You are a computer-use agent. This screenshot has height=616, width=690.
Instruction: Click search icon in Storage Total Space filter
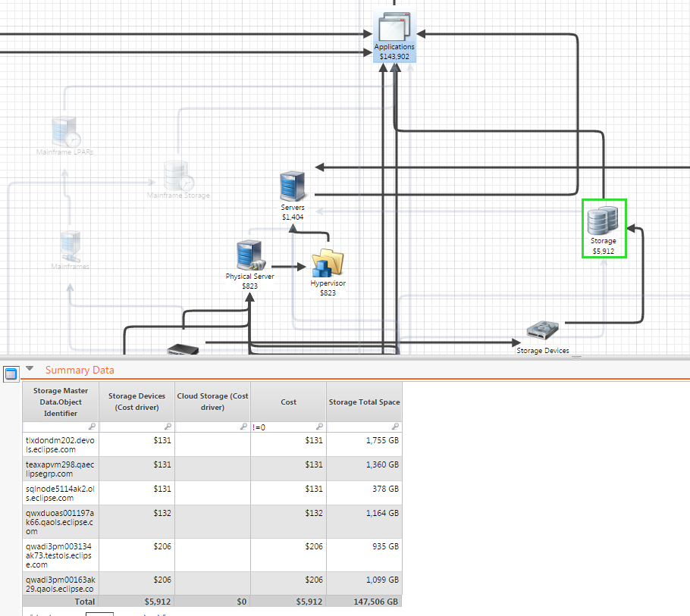point(395,427)
